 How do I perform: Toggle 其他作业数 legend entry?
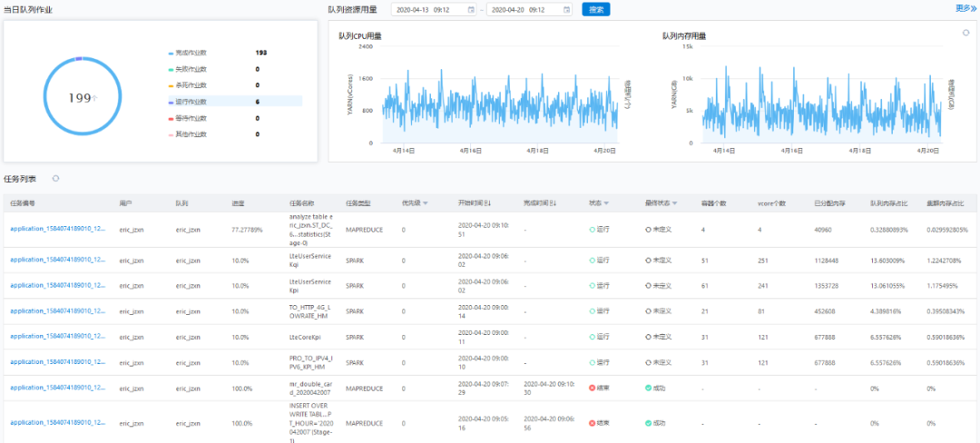(x=188, y=134)
